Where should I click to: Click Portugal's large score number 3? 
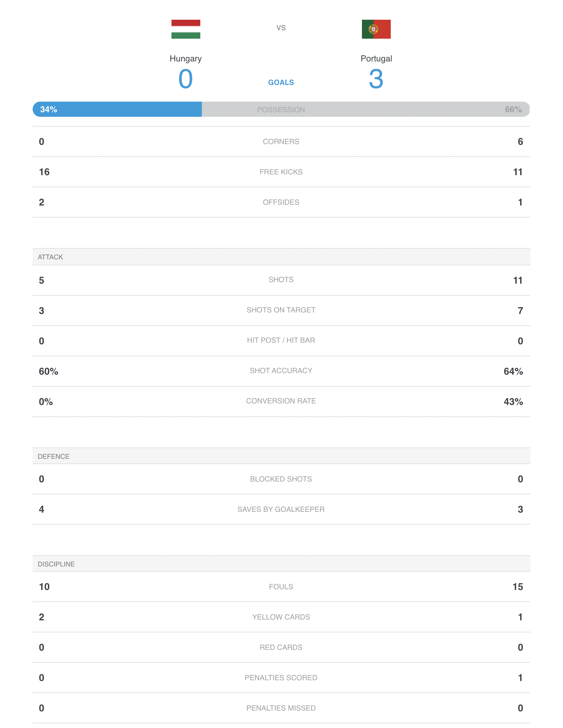376,79
